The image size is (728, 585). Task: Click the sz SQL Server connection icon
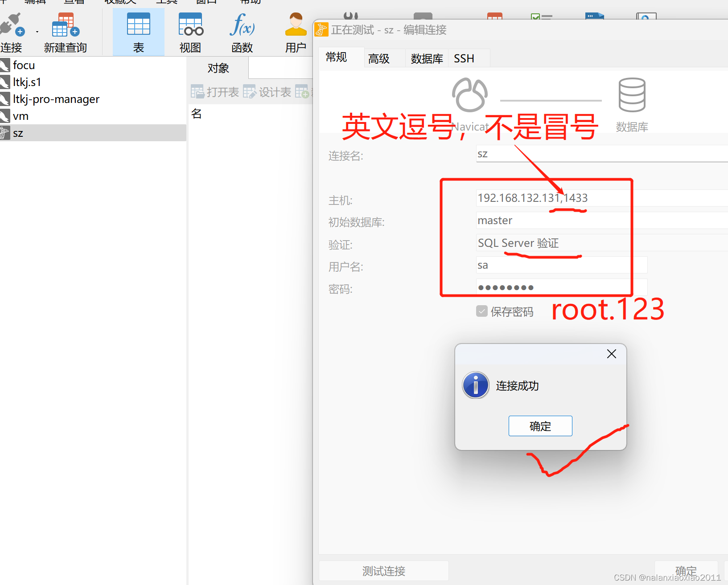(4, 133)
